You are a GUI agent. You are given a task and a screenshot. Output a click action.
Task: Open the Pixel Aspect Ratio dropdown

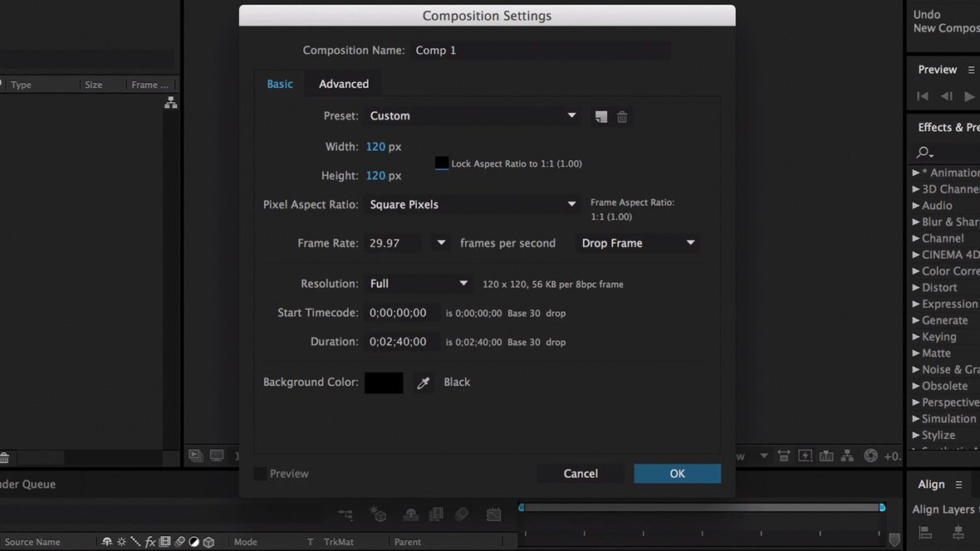[472, 204]
